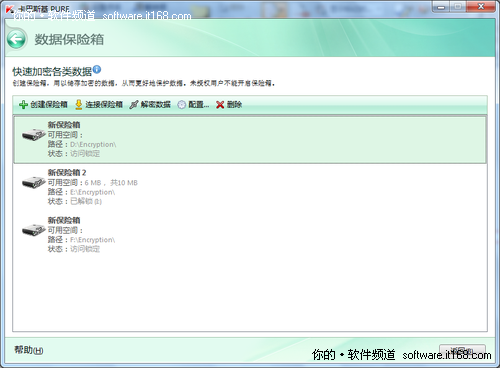Image resolution: width=500 pixels, height=368 pixels.
Task: Click 删除 label in toolbar
Action: (x=234, y=105)
